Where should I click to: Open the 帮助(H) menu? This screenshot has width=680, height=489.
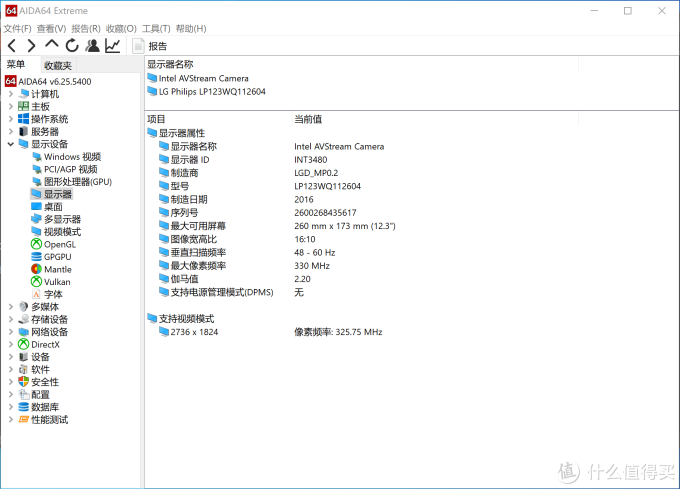point(191,29)
